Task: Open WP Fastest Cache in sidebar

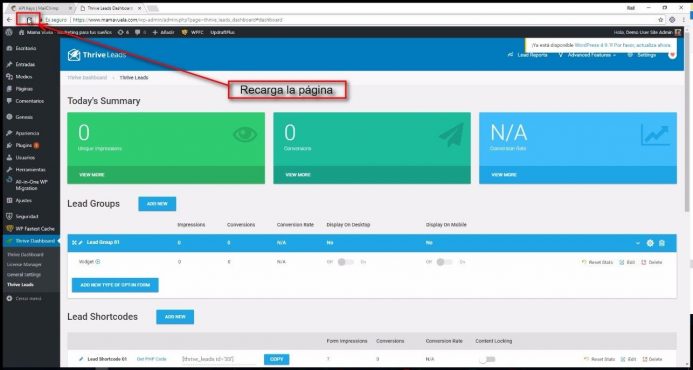Action: coord(30,229)
